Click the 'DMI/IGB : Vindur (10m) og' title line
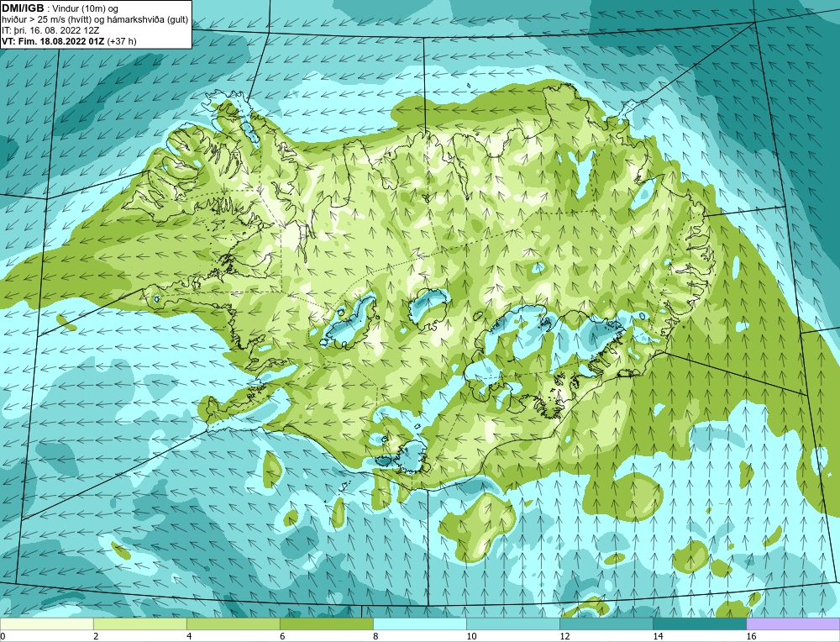The width and height of the screenshot is (840, 642). click(60, 8)
